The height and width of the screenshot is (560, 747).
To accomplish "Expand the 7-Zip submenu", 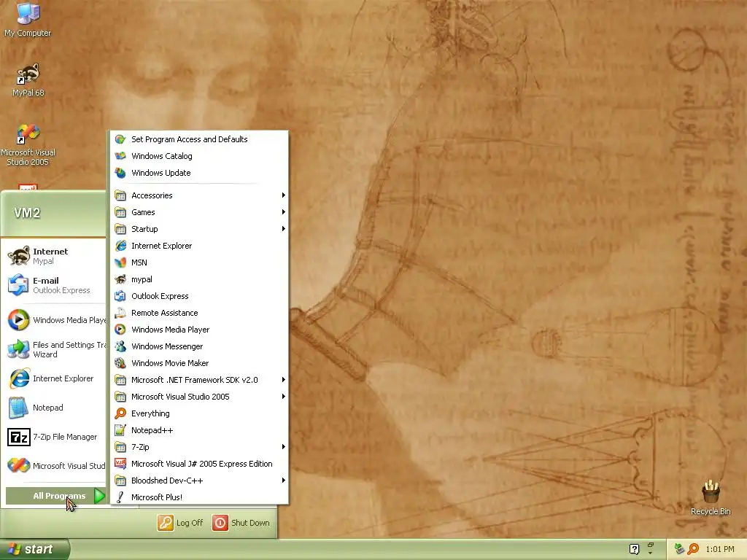I will [199, 447].
